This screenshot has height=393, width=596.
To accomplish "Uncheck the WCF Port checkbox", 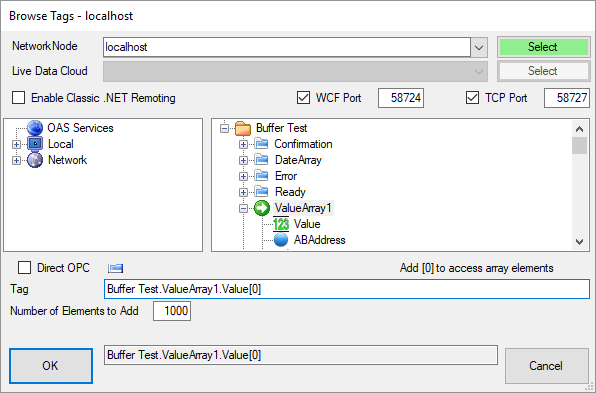I will 303,98.
